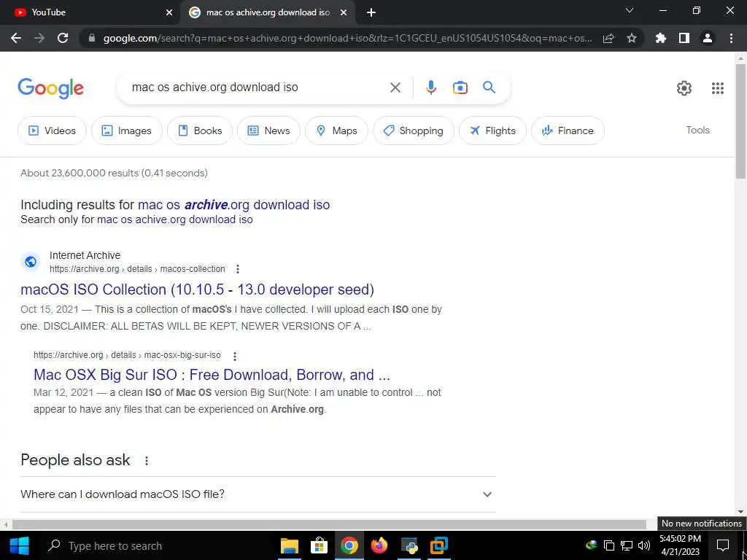Click the browser address bar URL
747x560 pixels.
[x=348, y=38]
